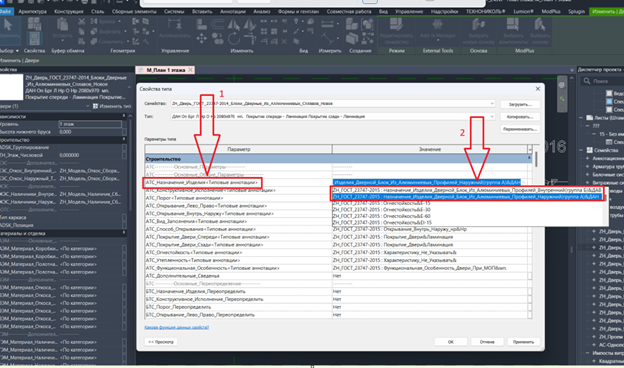Switch to the Аннотации ribbon tab
Viewport: 624px width, 368px height.
pyautogui.click(x=233, y=12)
